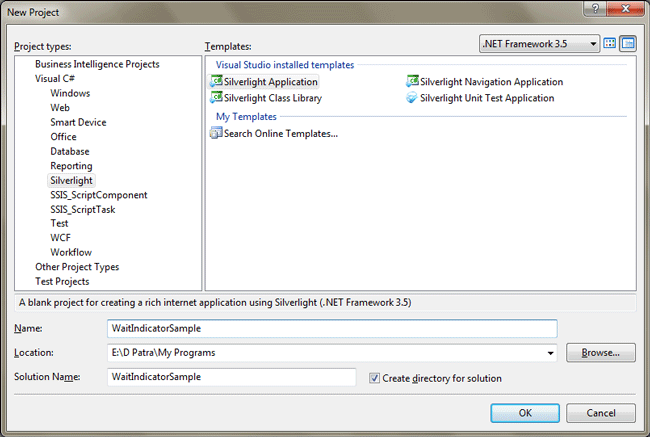Select WCF project type
Viewport: 650px width, 437px height.
[x=61, y=238]
